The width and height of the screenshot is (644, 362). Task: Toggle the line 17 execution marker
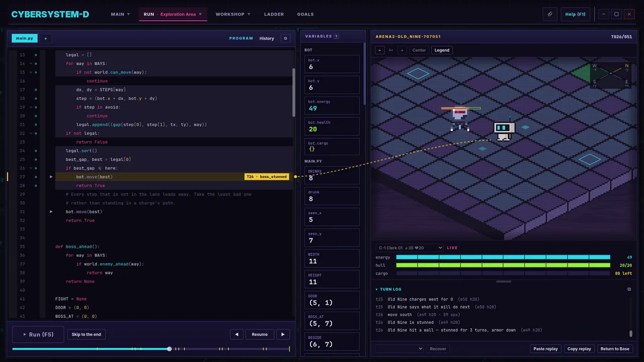36,89
